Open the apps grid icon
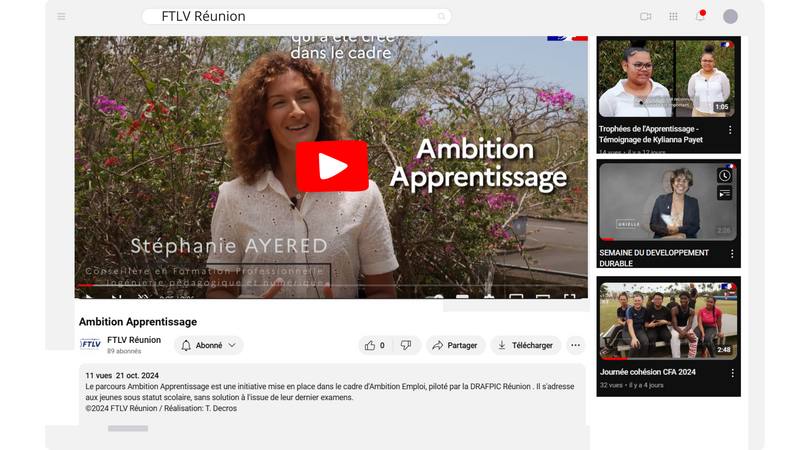The width and height of the screenshot is (800, 450). click(x=673, y=16)
